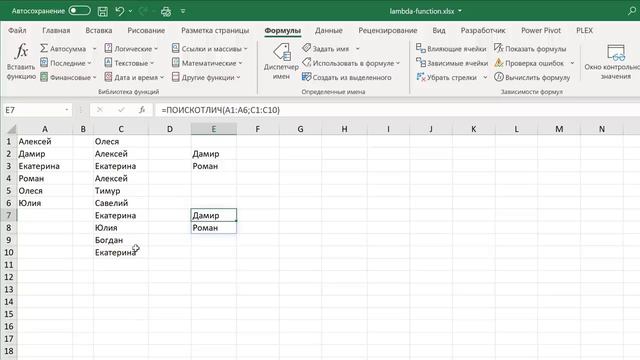Click the Undo arrow icon
The image size is (640, 360).
120,11
